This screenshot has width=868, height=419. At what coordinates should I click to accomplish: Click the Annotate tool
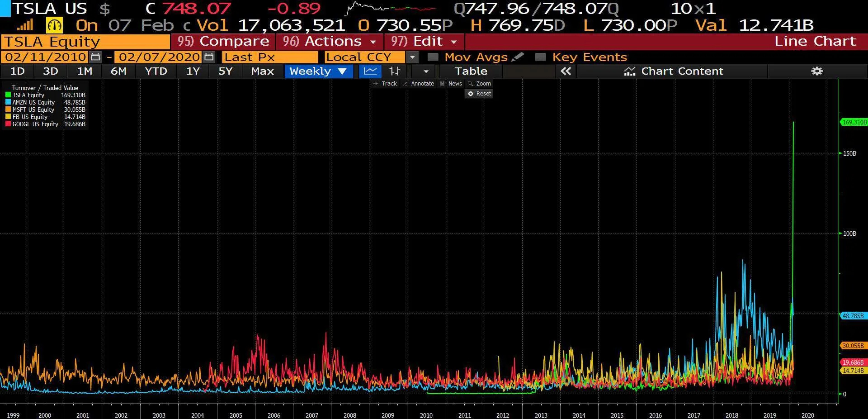(x=418, y=84)
